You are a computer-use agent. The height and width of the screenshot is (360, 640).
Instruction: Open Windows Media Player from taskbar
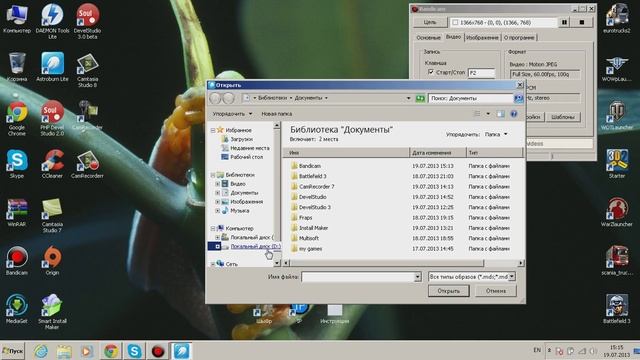[x=87, y=351]
